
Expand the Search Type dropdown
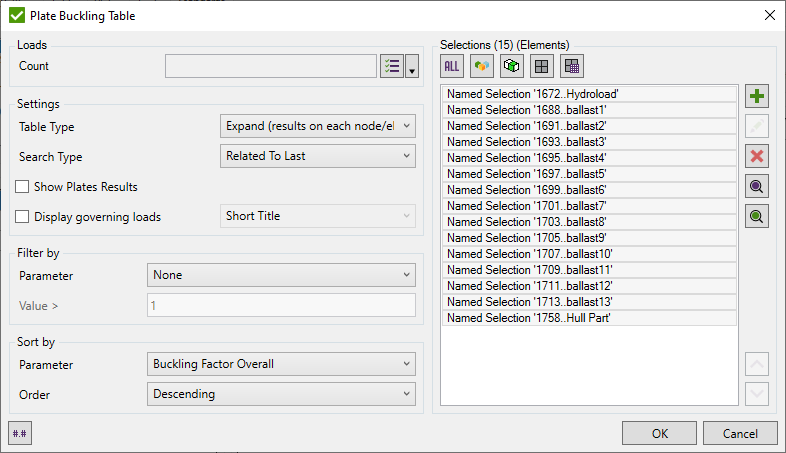coord(317,156)
